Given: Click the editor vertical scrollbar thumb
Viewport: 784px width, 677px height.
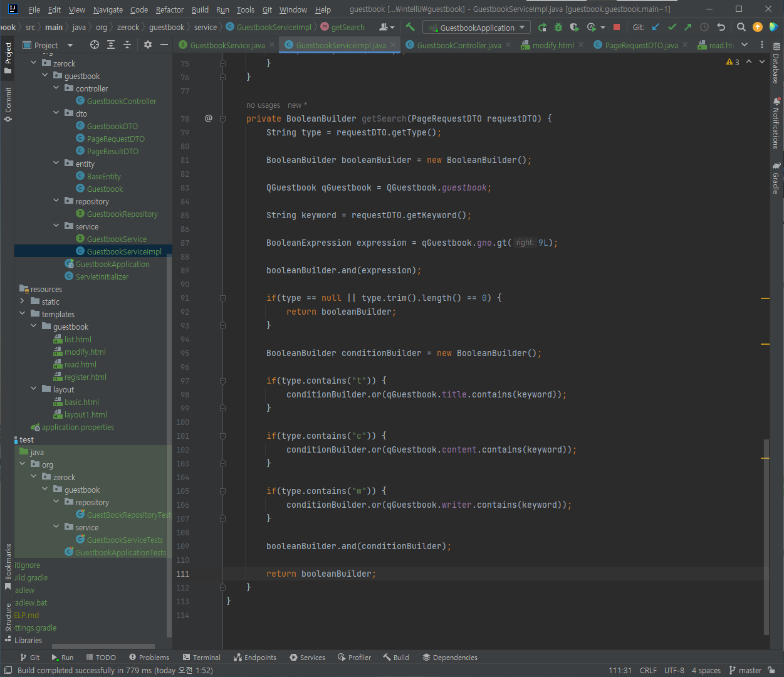Looking at the screenshot, I should coord(766,537).
